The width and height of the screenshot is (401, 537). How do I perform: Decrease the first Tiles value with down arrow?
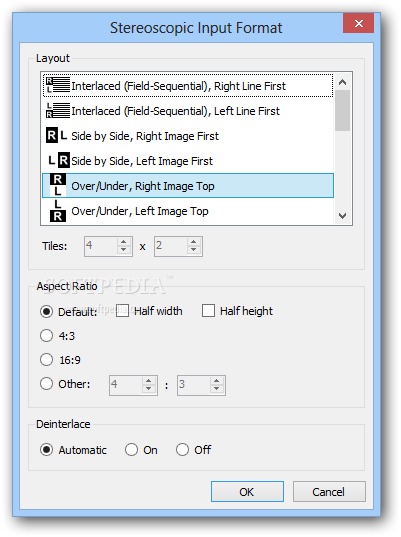pos(124,250)
